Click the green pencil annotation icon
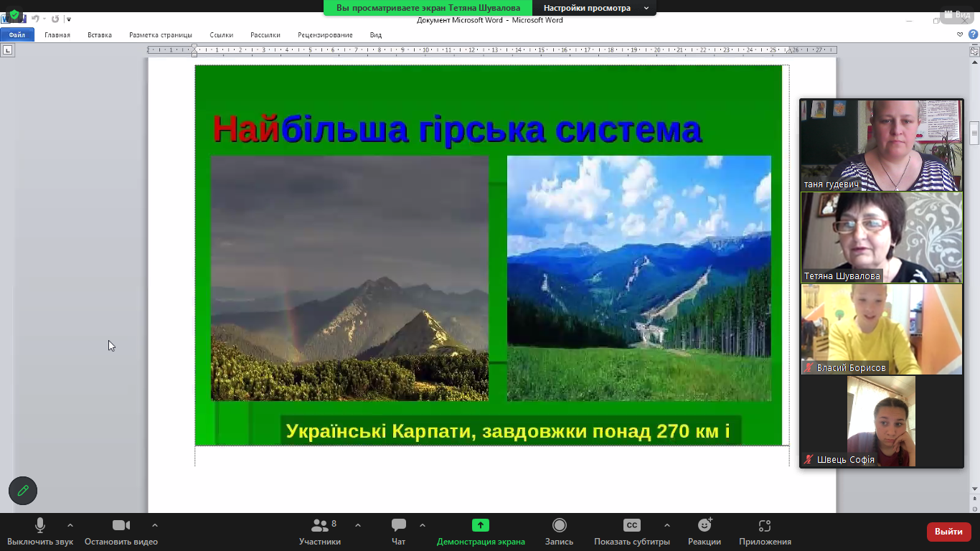The width and height of the screenshot is (980, 551). [x=23, y=491]
